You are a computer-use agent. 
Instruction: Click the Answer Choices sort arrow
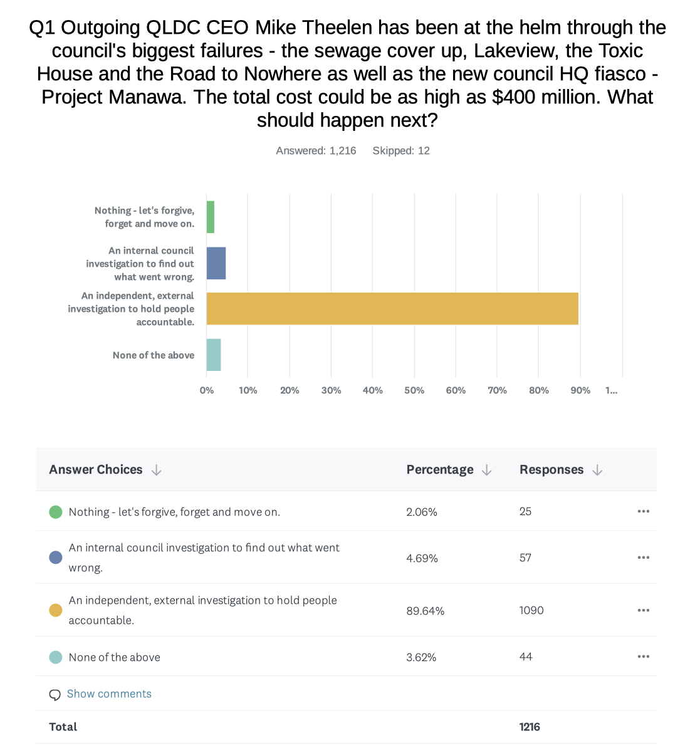157,470
